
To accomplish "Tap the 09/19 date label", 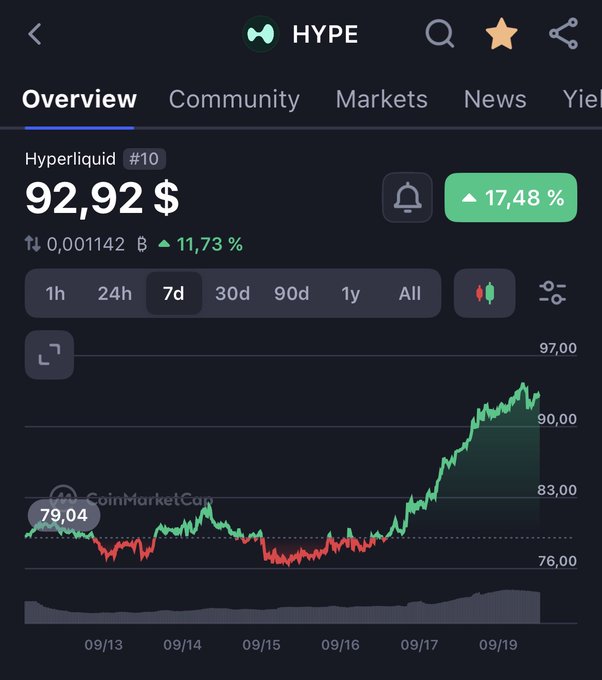I will point(498,645).
